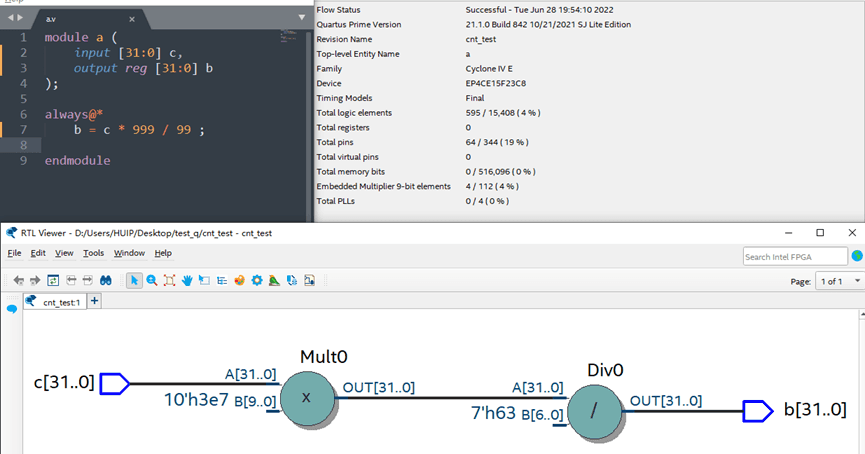
Task: Open the Edit menu in RTL Viewer
Action: (38, 253)
